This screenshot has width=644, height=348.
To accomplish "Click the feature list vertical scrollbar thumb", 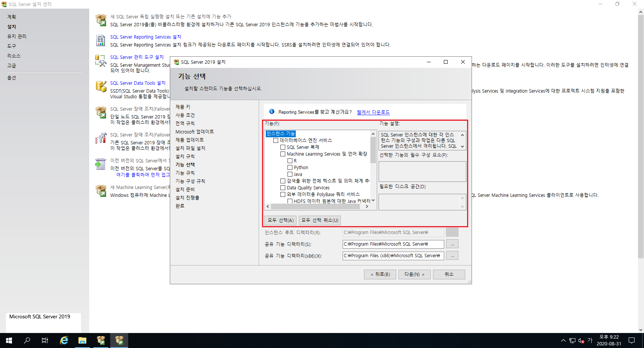I will tap(373, 150).
